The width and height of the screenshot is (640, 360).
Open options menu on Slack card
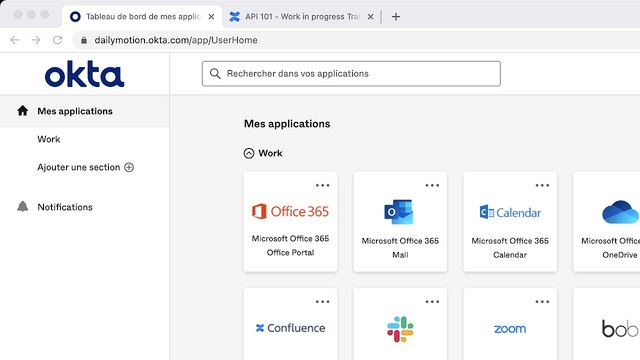pyautogui.click(x=432, y=302)
